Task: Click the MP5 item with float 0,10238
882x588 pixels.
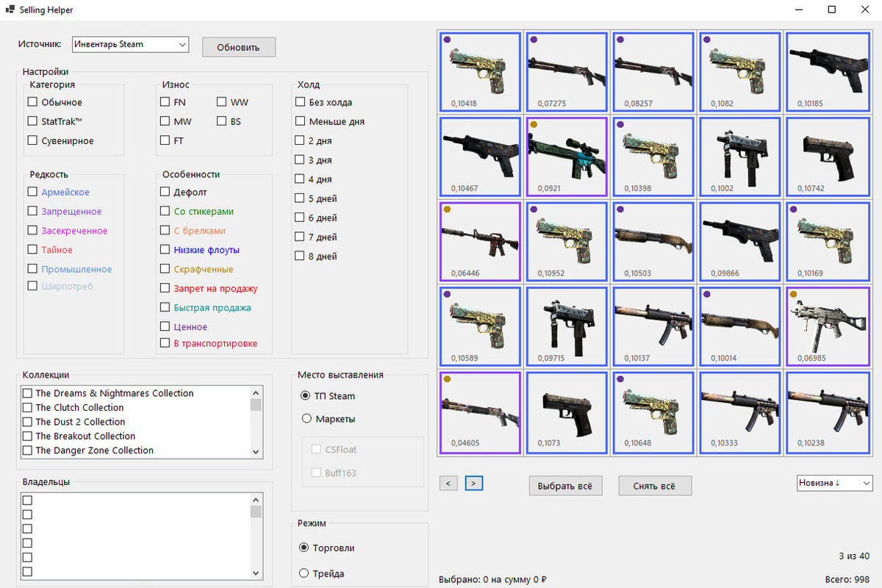Action: pos(827,412)
